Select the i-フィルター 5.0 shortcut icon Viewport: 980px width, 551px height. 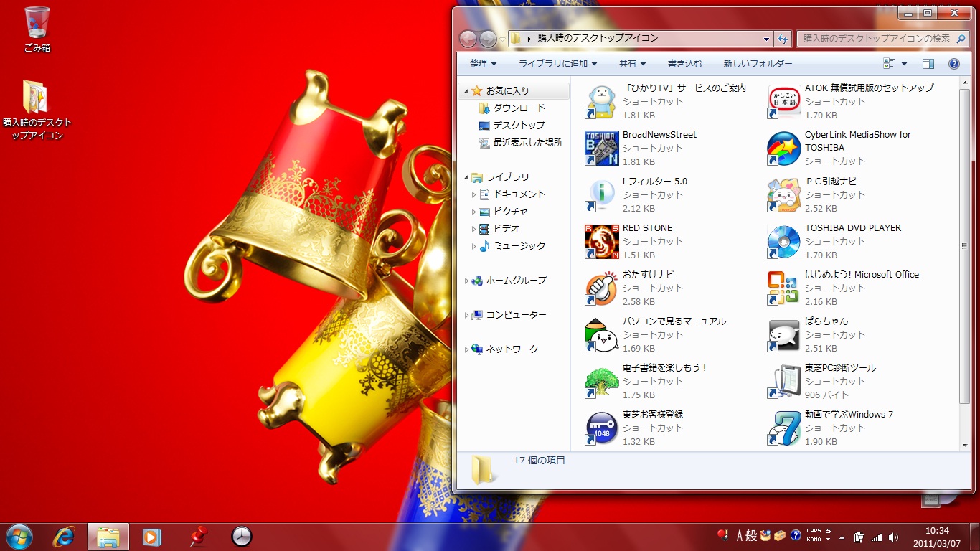(x=601, y=194)
